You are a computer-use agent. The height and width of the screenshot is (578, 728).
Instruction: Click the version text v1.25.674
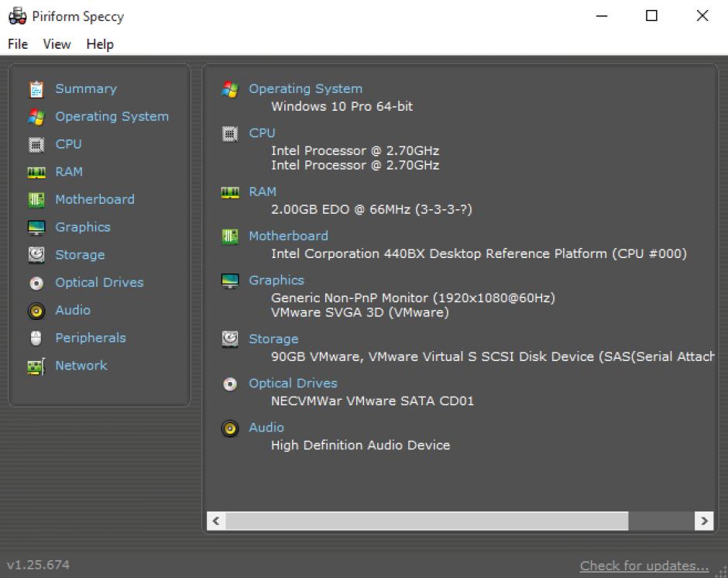tap(38, 565)
